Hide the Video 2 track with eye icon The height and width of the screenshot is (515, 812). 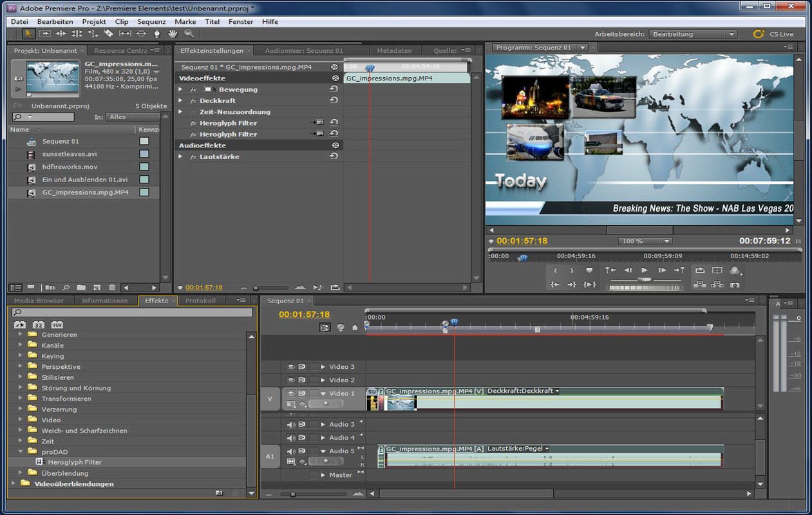coord(290,380)
